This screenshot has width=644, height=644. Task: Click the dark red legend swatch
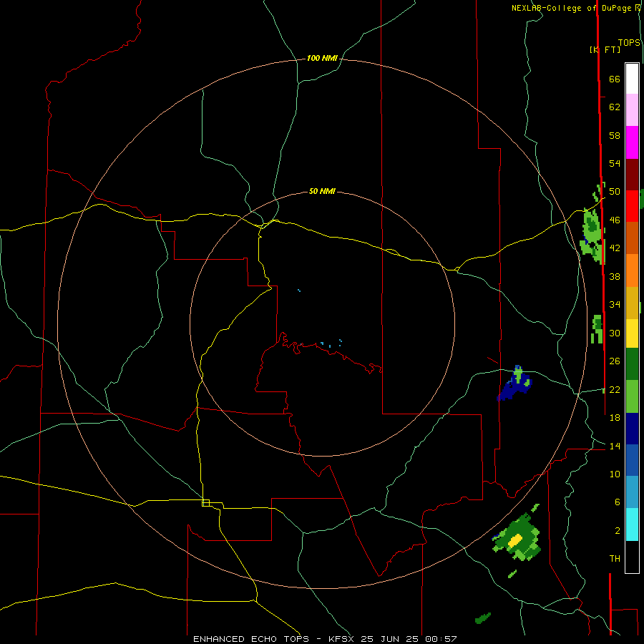632,175
